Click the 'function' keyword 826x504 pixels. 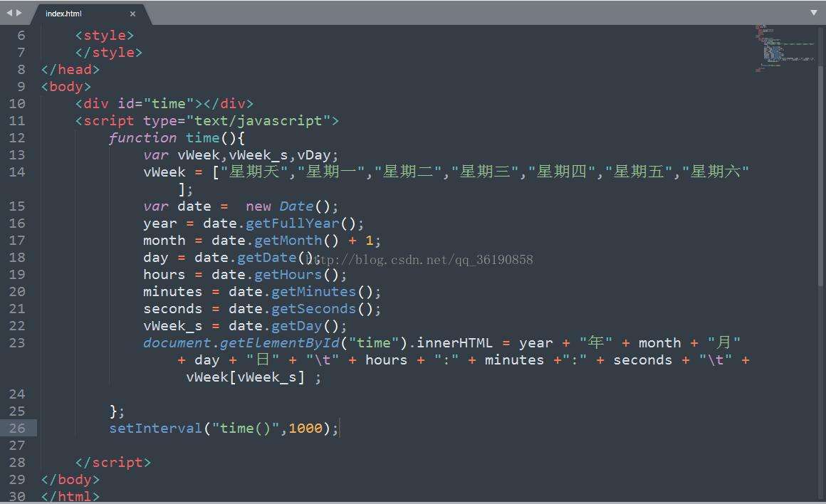(x=142, y=138)
